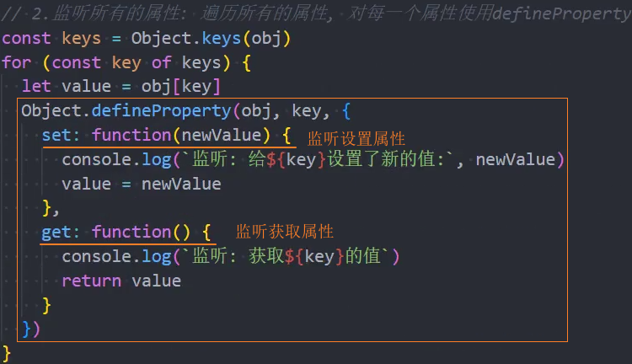Click the final closing brace of the for loop
The width and height of the screenshot is (632, 364).
click(x=7, y=354)
